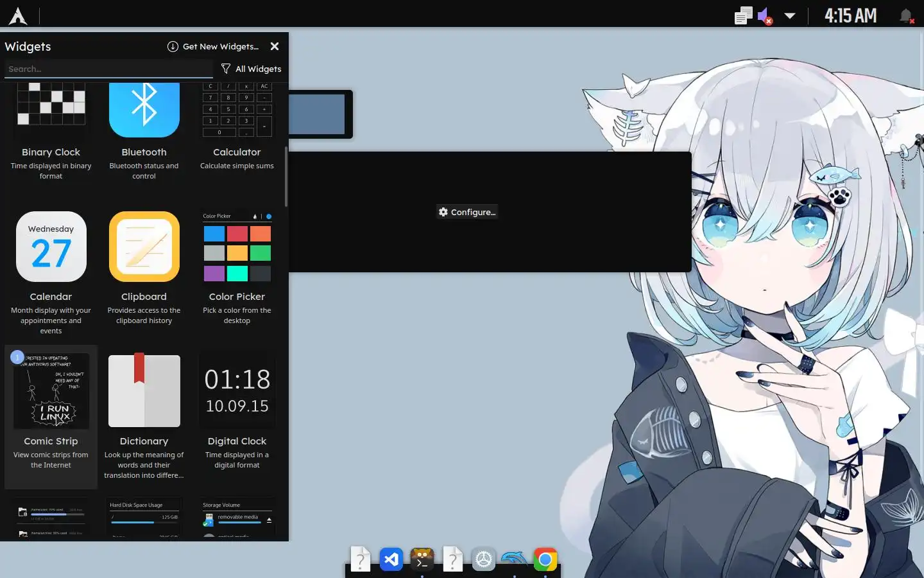This screenshot has height=578, width=924.
Task: Click 'Time displayed in a digital format' text
Action: pos(237,460)
